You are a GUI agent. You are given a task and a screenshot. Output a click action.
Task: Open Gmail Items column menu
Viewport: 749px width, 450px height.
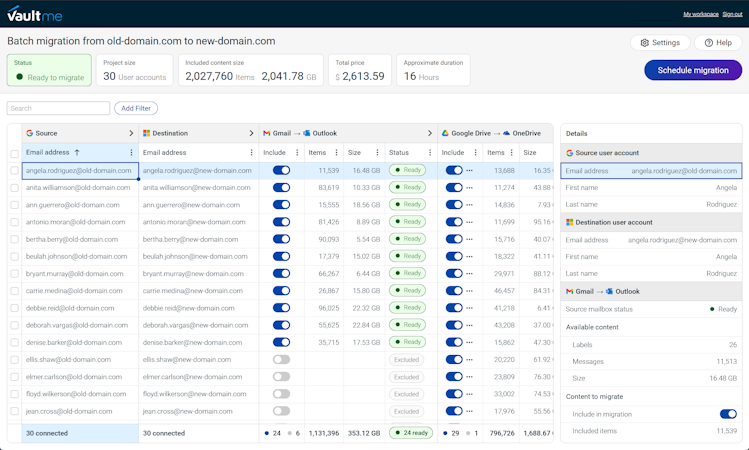336,152
